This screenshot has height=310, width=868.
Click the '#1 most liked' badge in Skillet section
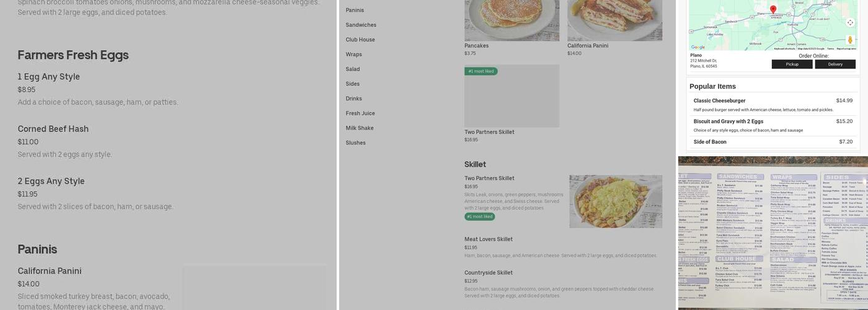[480, 216]
